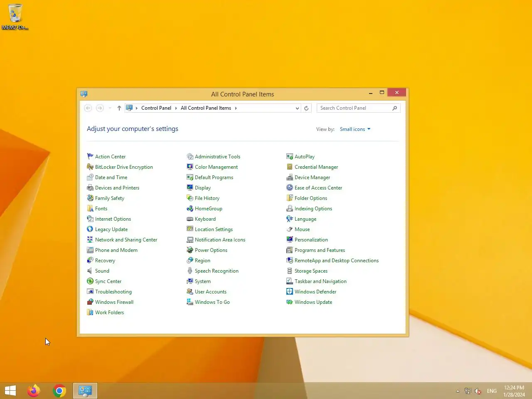Open the Language link
Screen dimensions: 532x399
coord(305,219)
